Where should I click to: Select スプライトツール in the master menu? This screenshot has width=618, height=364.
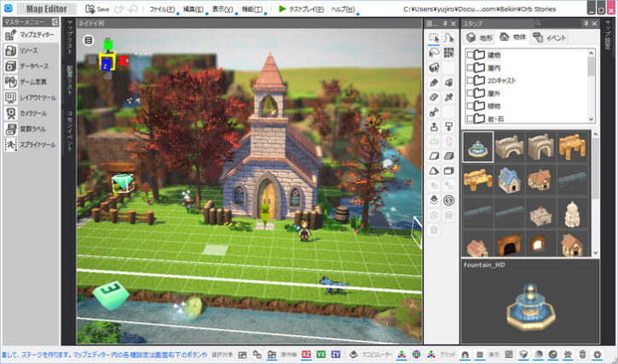click(35, 145)
